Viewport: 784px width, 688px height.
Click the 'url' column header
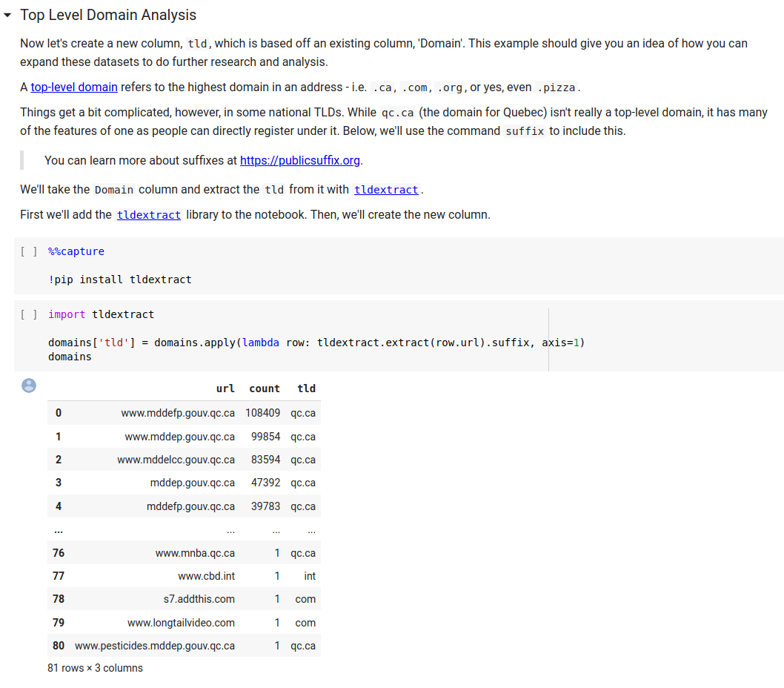click(225, 388)
